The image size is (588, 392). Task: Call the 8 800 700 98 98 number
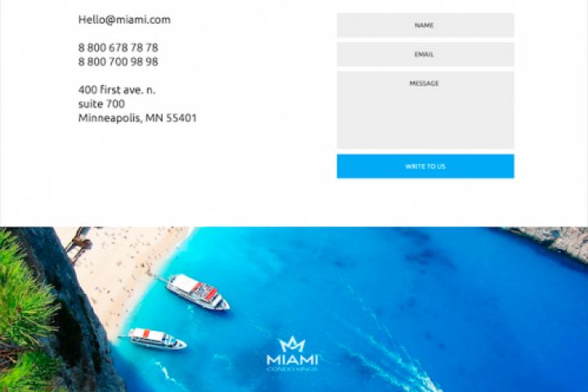click(x=118, y=61)
